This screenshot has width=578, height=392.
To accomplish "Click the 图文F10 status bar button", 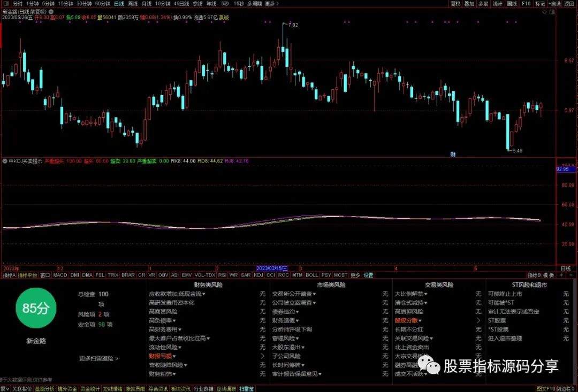I will pos(545,389).
